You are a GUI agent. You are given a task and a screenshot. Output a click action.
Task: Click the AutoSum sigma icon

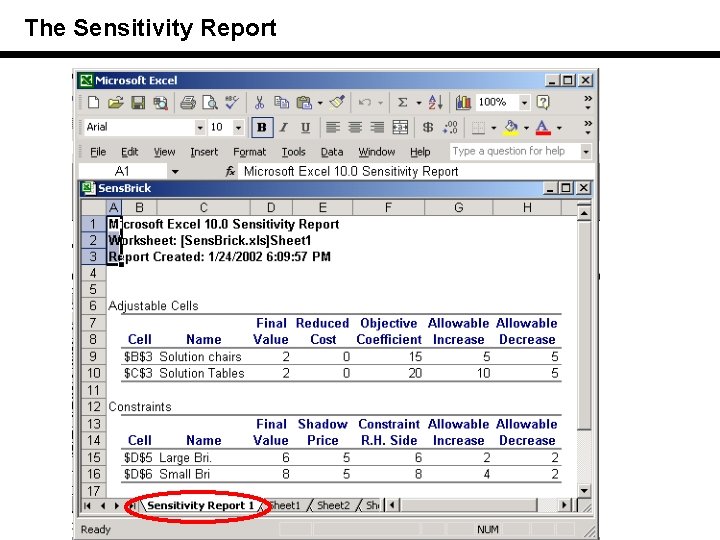click(x=402, y=102)
